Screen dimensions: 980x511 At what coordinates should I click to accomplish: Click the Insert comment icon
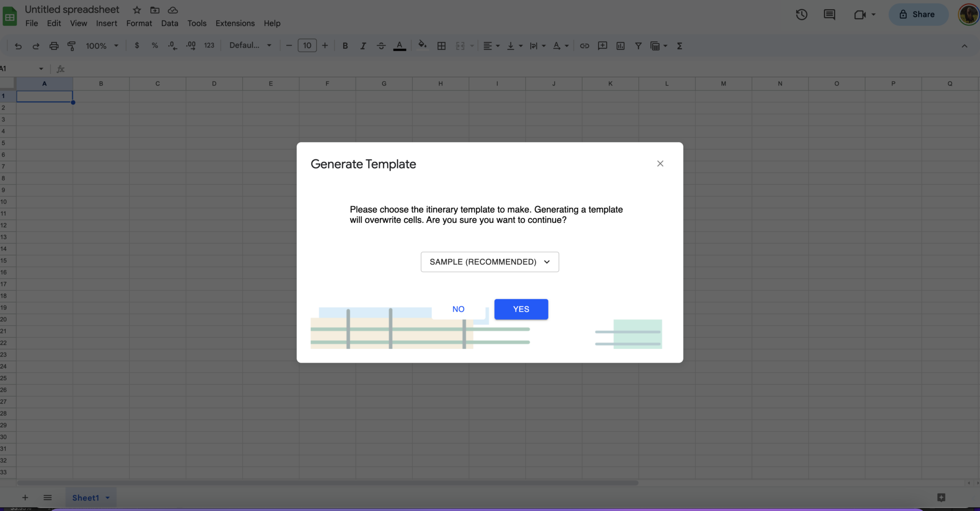coord(602,46)
